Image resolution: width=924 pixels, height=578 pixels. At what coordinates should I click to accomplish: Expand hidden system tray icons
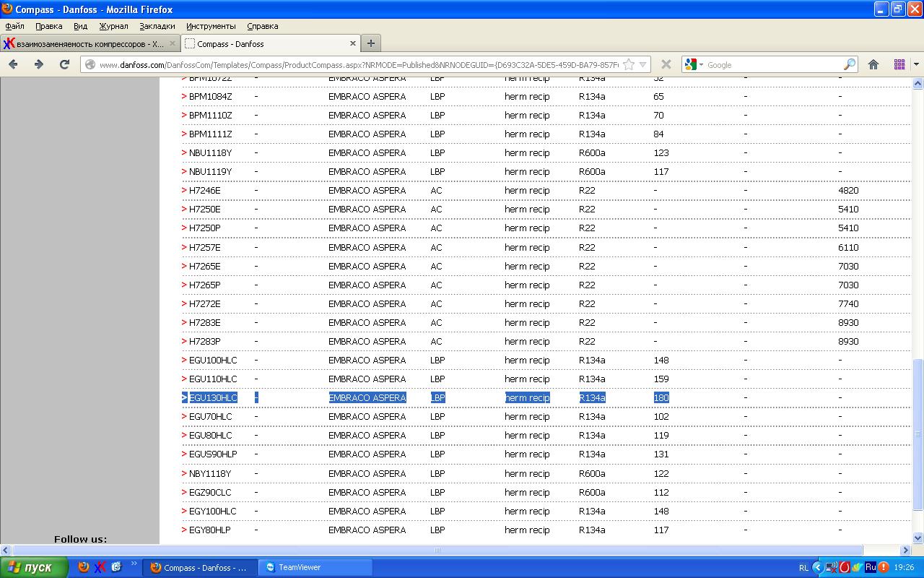click(x=817, y=567)
